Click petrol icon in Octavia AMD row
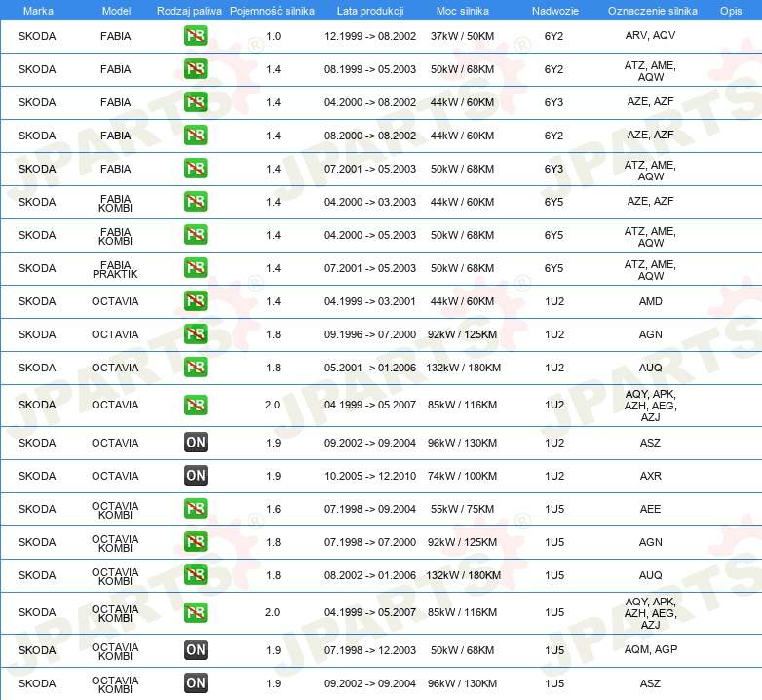 point(195,301)
